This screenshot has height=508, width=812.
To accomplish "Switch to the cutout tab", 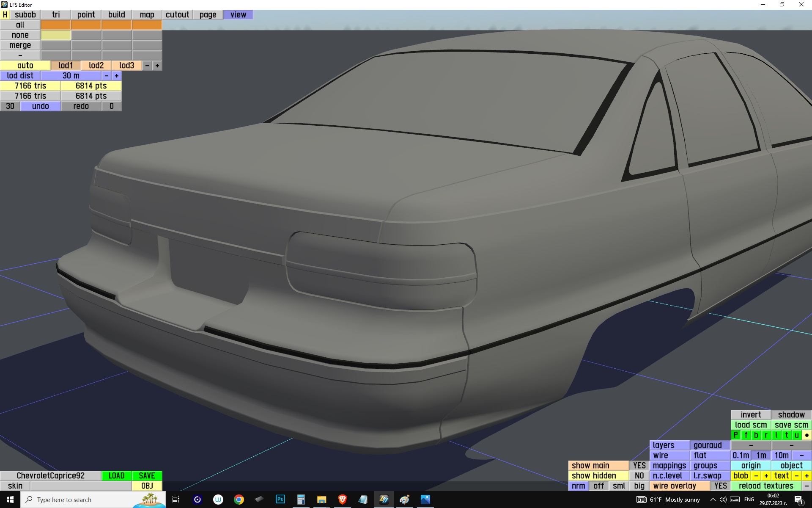I will pyautogui.click(x=177, y=14).
